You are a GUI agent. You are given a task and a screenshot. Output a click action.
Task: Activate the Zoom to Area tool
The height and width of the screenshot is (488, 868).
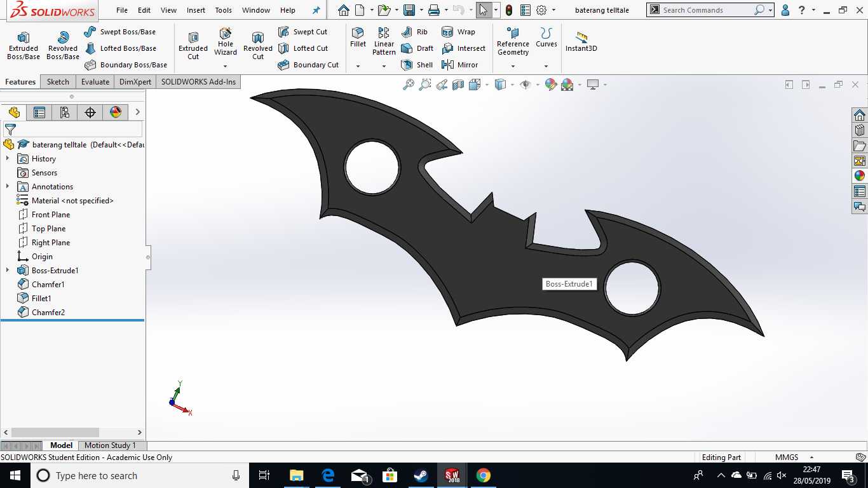pos(425,85)
